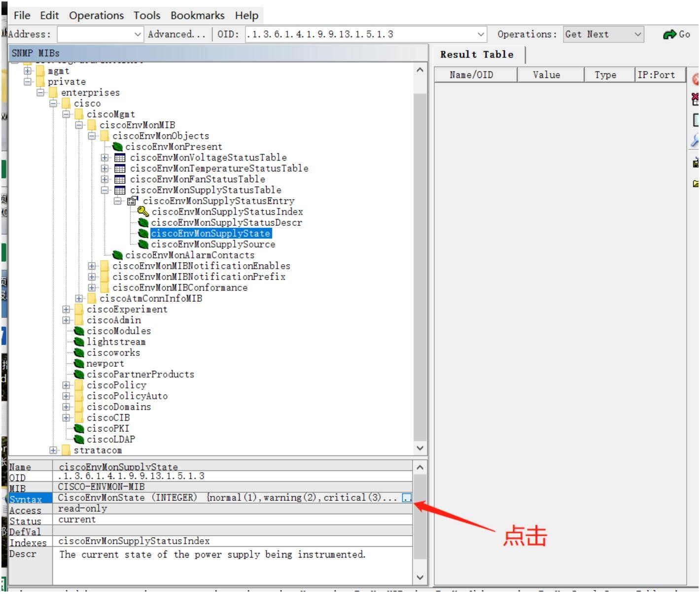This screenshot has height=594, width=700.
Task: Open the Tools menu
Action: coord(147,16)
